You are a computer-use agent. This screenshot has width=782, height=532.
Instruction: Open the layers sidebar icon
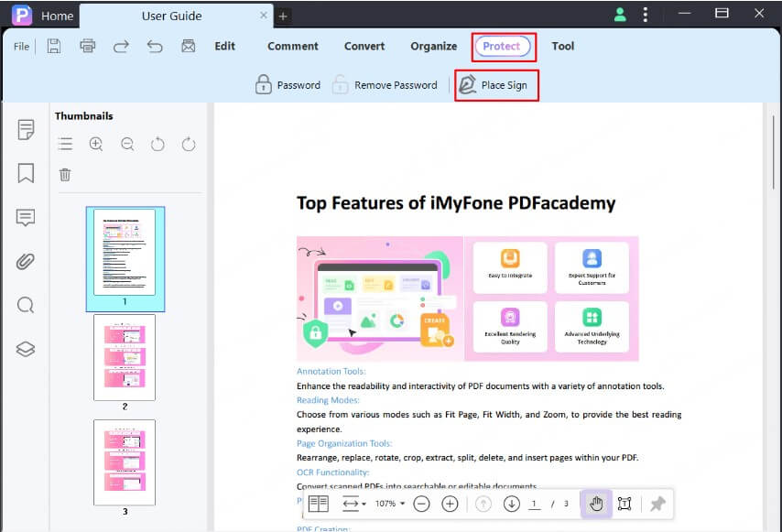coord(26,349)
